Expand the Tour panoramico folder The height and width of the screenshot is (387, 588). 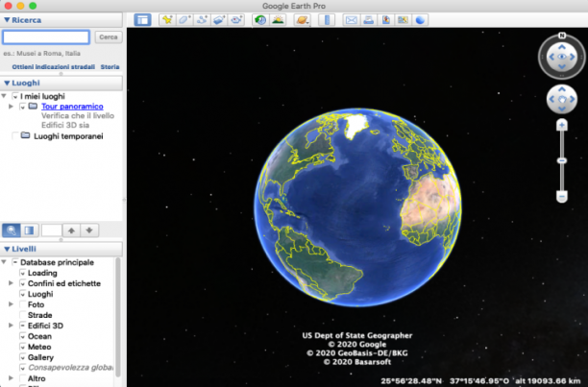tap(11, 107)
